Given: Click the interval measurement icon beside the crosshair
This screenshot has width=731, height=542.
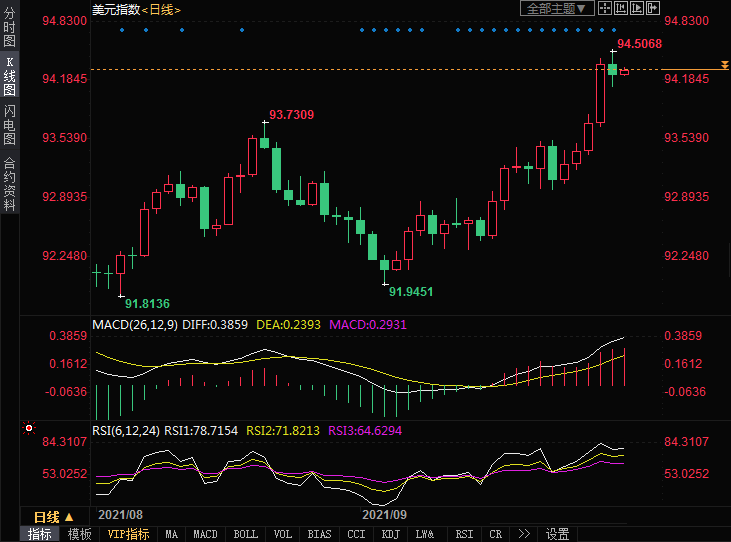Looking at the screenshot, I should (x=621, y=9).
